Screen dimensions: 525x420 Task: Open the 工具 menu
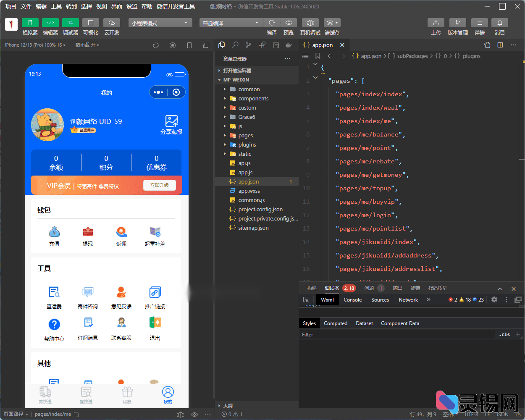(x=56, y=6)
